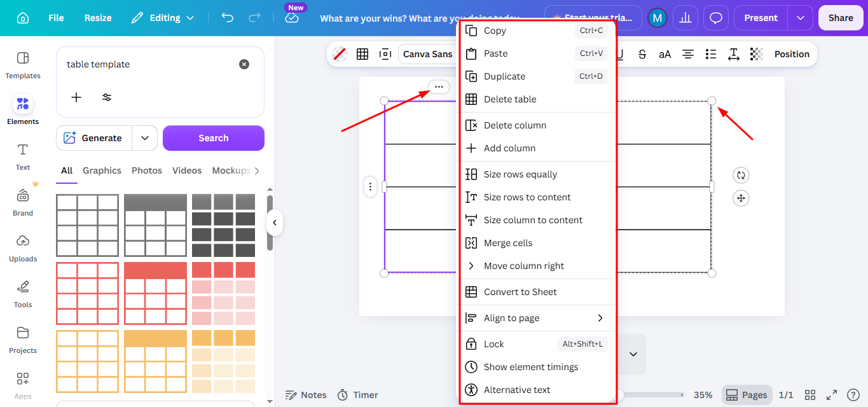Click the Present button
Image resolution: width=868 pixels, height=407 pixels.
point(761,18)
